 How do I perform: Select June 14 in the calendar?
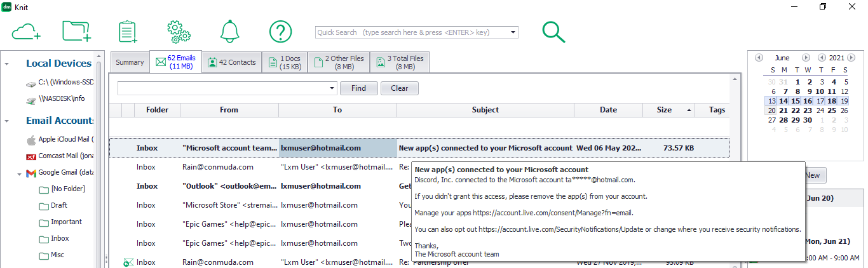(783, 100)
